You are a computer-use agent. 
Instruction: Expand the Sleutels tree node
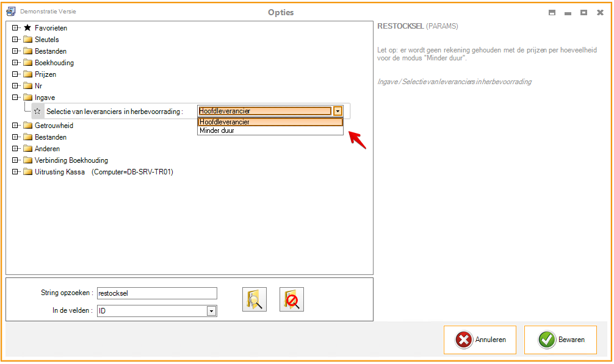[15, 40]
